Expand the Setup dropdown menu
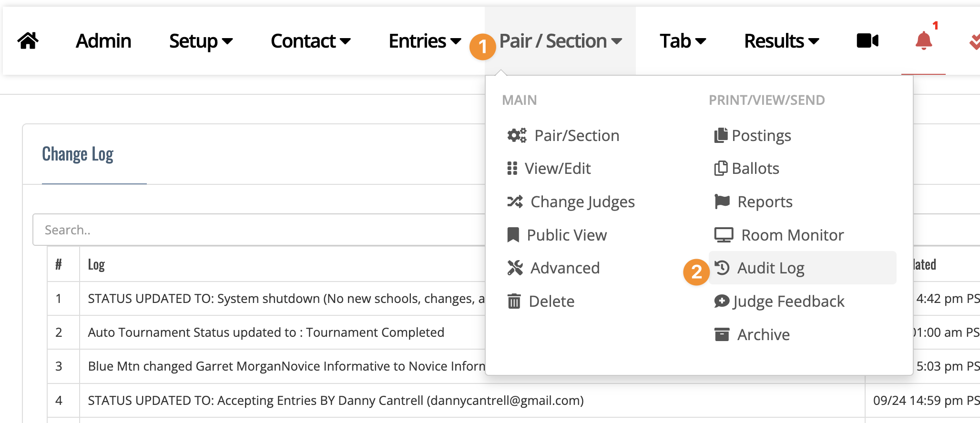This screenshot has width=980, height=423. 201,41
